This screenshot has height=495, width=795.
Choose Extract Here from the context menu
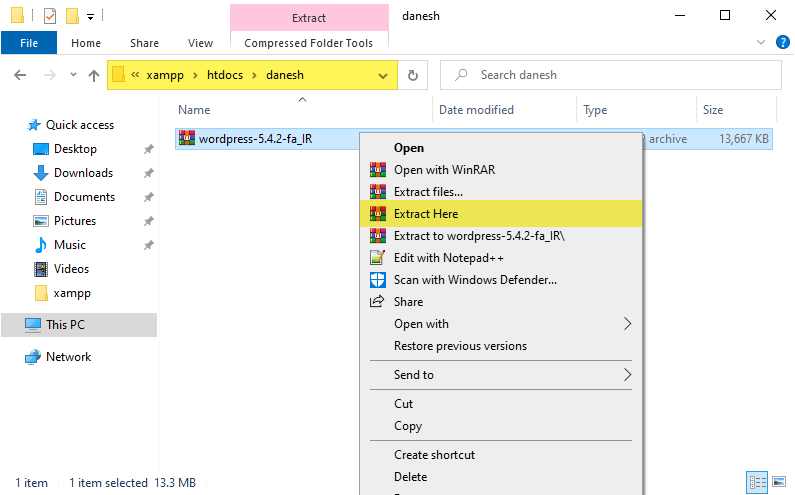(x=500, y=214)
